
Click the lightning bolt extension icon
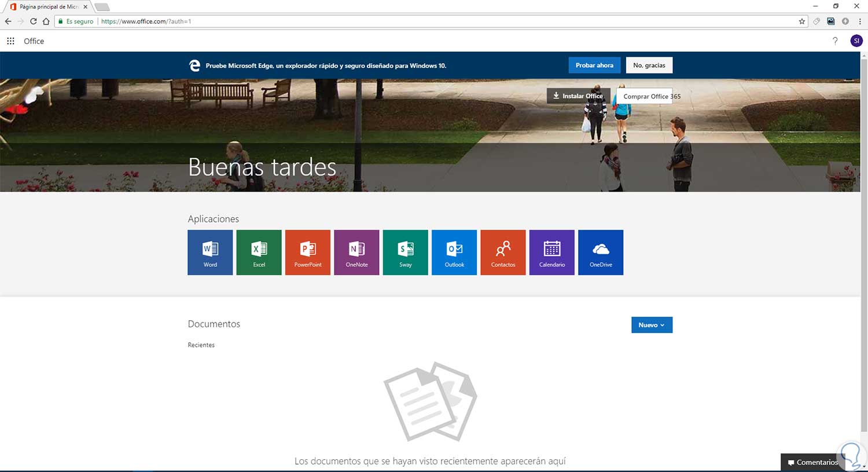click(x=845, y=21)
